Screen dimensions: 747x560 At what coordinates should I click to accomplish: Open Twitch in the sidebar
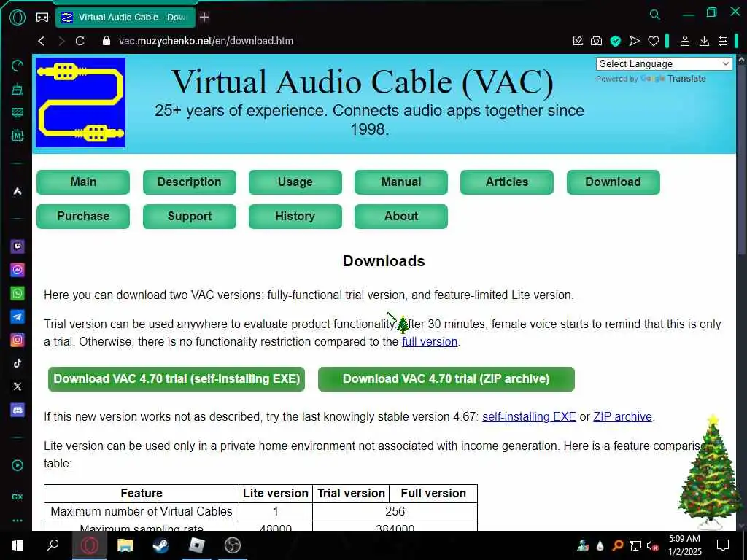pos(18,246)
